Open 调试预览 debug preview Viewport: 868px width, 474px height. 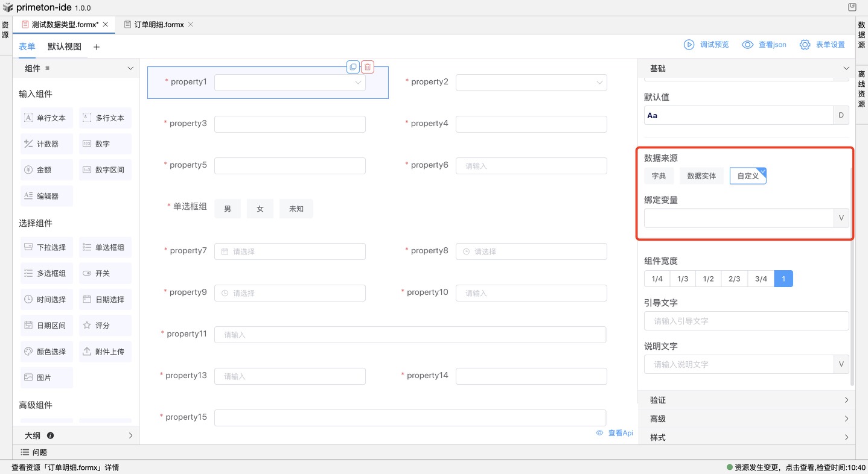(x=706, y=45)
